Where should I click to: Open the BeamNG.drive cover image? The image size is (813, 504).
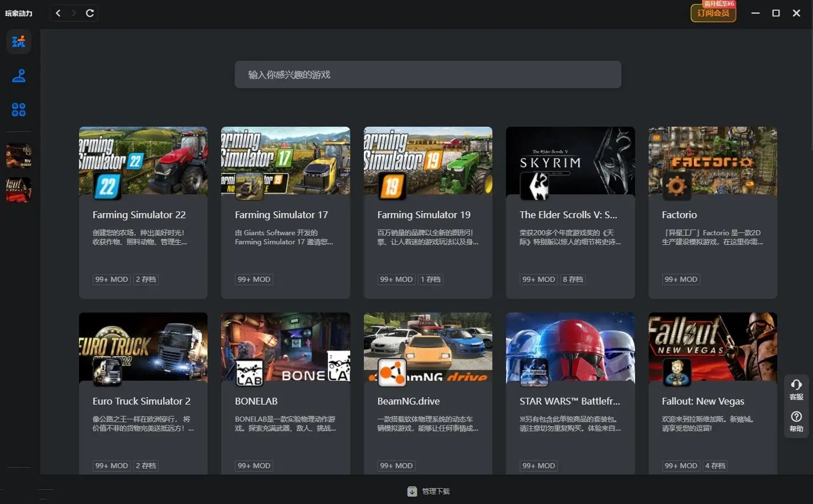click(428, 347)
